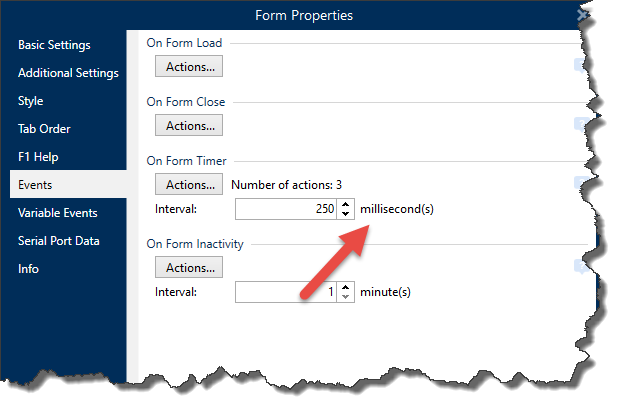The image size is (623, 411).
Task: Select the Events tab
Action: [x=35, y=185]
